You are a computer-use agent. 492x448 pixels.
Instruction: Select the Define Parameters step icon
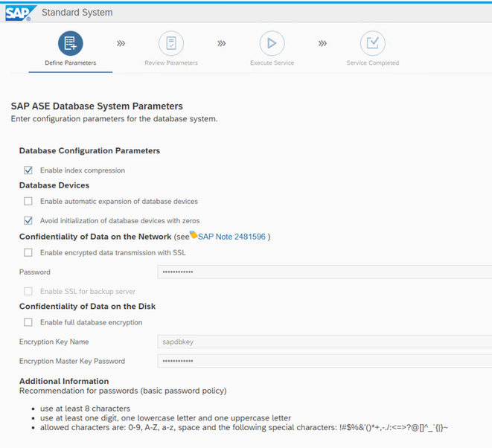tap(71, 43)
